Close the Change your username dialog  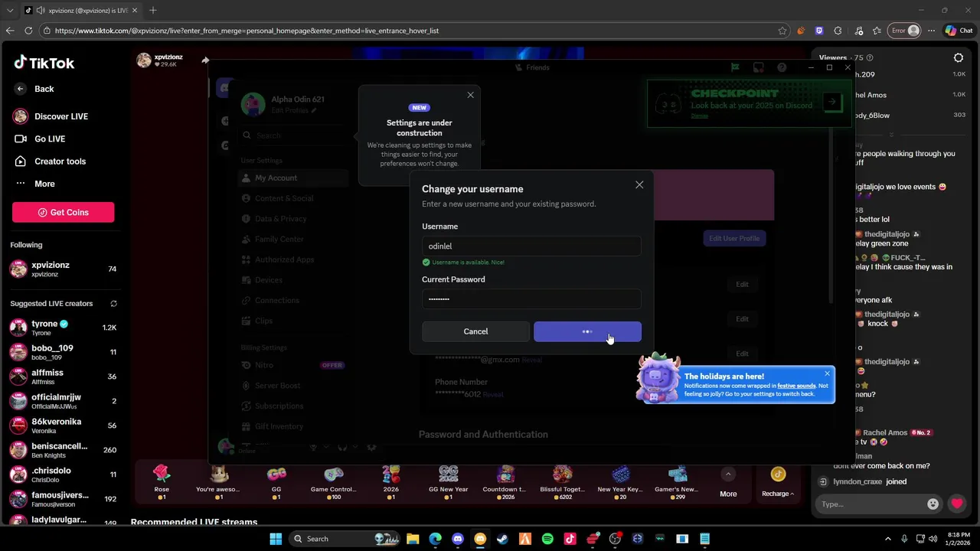point(639,184)
